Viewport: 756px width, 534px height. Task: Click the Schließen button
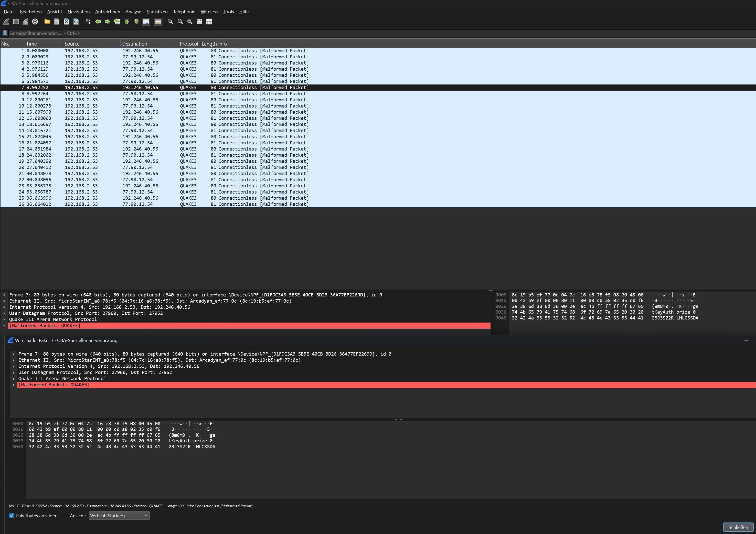[738, 527]
